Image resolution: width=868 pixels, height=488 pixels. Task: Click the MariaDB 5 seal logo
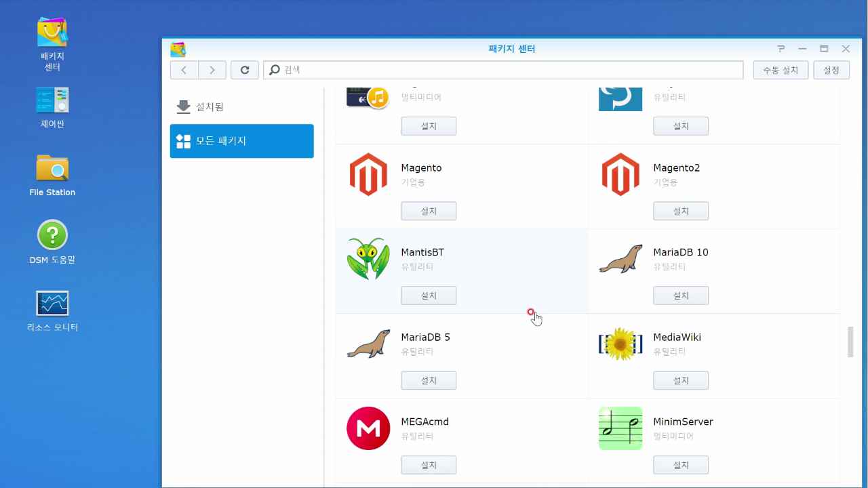point(368,344)
